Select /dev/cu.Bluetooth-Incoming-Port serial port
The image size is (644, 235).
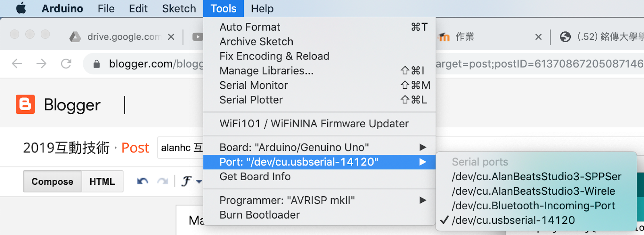pyautogui.click(x=533, y=206)
